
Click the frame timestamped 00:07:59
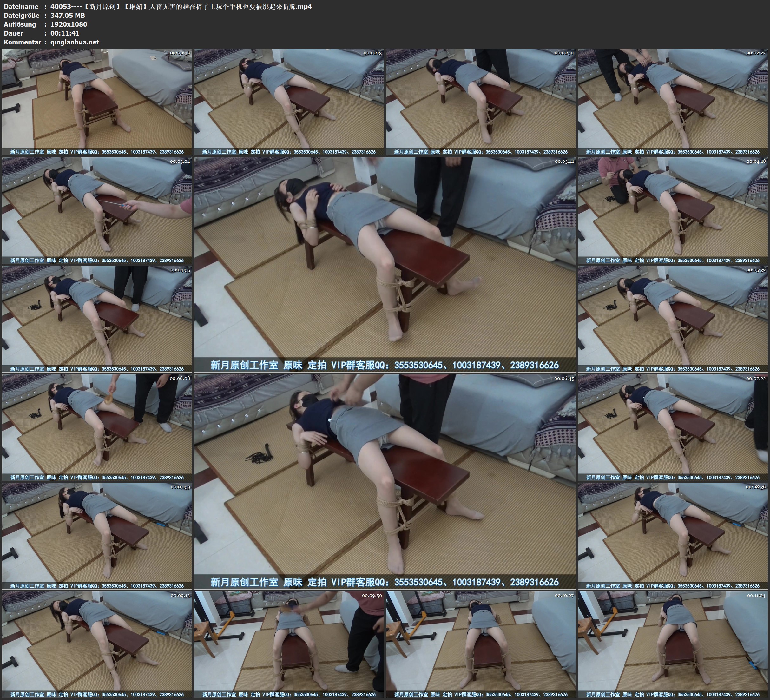point(97,536)
